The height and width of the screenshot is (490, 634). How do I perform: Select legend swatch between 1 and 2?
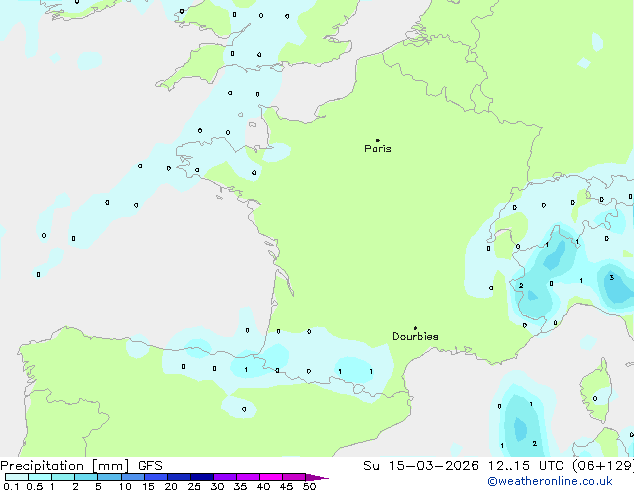click(63, 477)
